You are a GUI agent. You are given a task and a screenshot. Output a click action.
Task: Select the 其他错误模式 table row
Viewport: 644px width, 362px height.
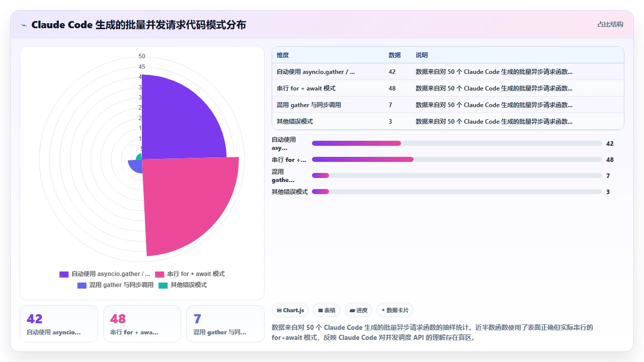click(448, 122)
